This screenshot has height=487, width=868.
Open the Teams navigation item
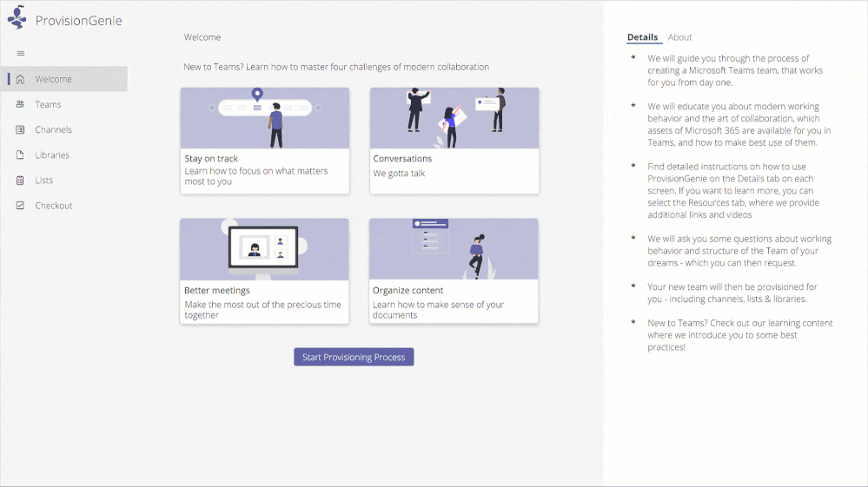[x=64, y=104]
